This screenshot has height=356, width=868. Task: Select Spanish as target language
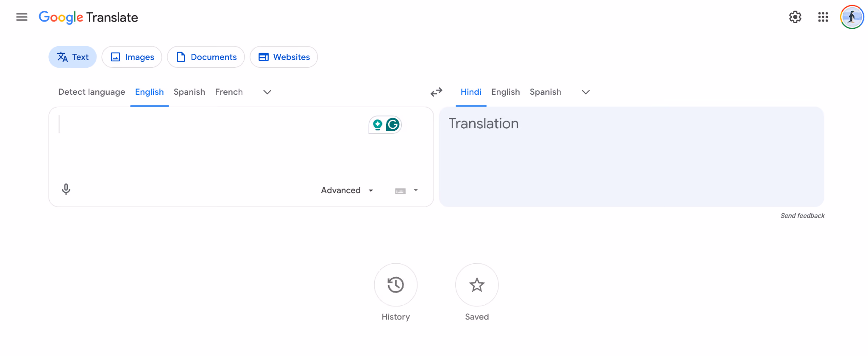click(545, 92)
